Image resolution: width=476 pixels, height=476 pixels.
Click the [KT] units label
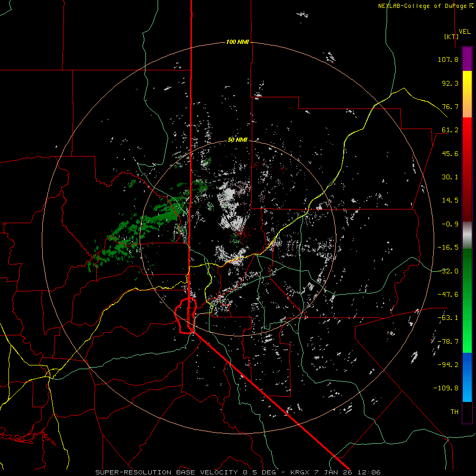451,36
